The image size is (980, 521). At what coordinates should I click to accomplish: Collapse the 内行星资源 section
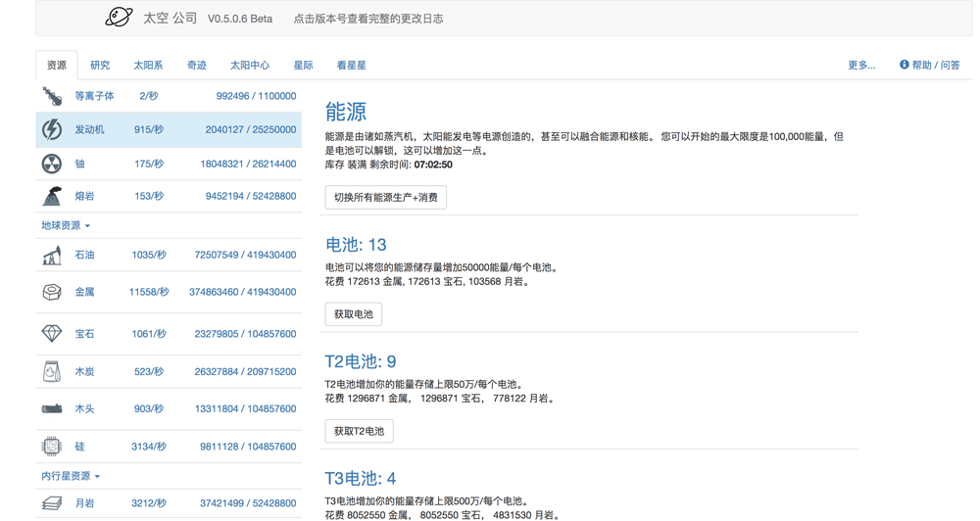pyautogui.click(x=71, y=476)
